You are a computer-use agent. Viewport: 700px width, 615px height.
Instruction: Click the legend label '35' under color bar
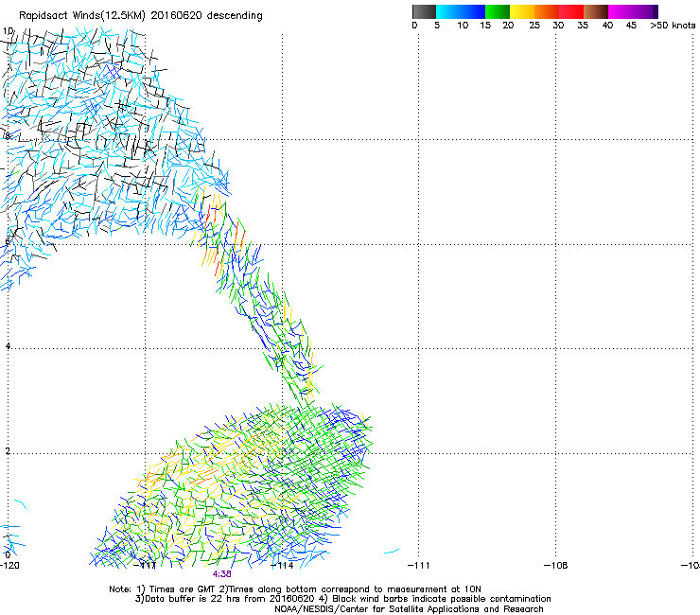[583, 26]
